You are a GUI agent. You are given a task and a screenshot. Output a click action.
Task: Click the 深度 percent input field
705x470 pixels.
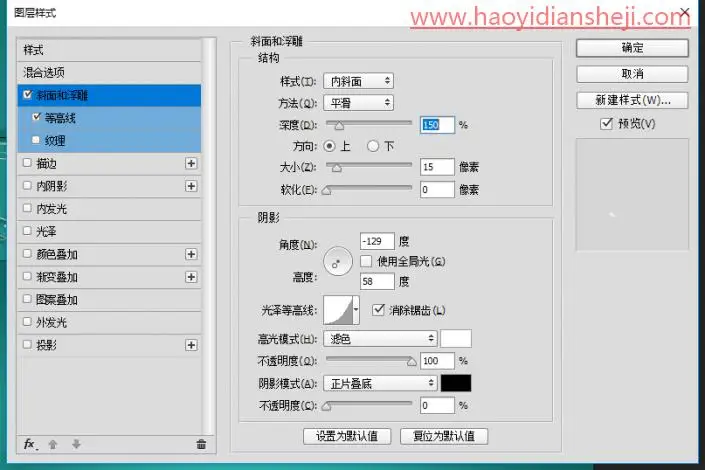pyautogui.click(x=437, y=125)
